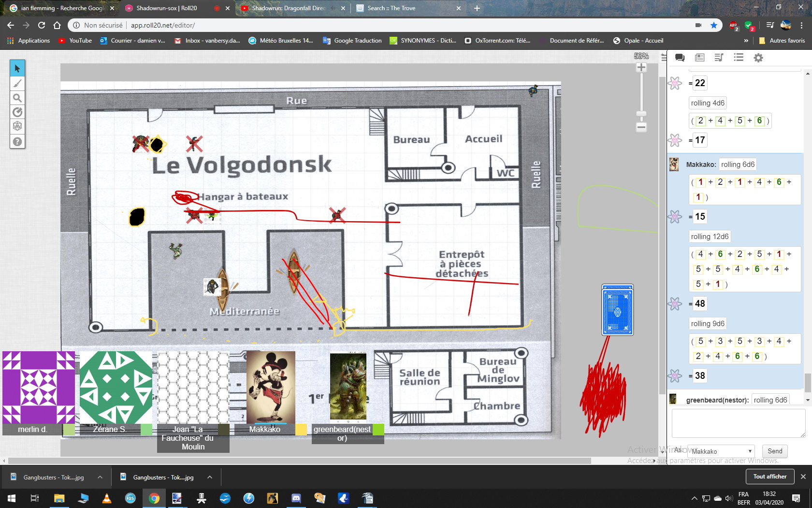Click Makkako's yellow color swatch
Image resolution: width=812 pixels, height=508 pixels.
pyautogui.click(x=301, y=429)
